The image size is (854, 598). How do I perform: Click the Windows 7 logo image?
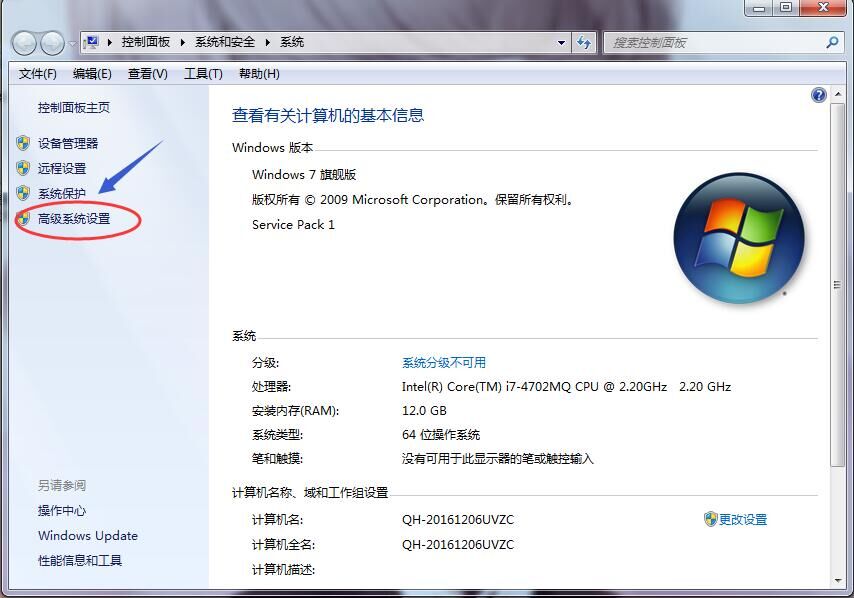click(x=739, y=238)
